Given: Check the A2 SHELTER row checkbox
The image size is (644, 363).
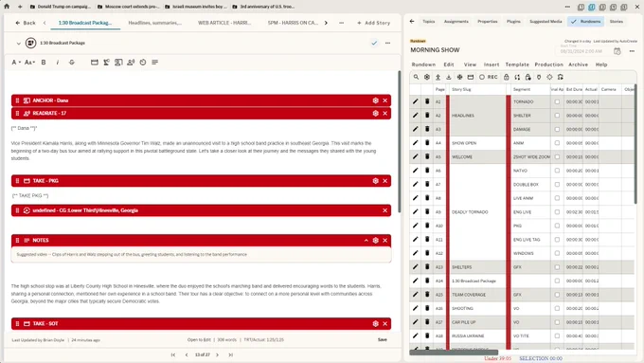Looking at the screenshot, I should point(557,116).
